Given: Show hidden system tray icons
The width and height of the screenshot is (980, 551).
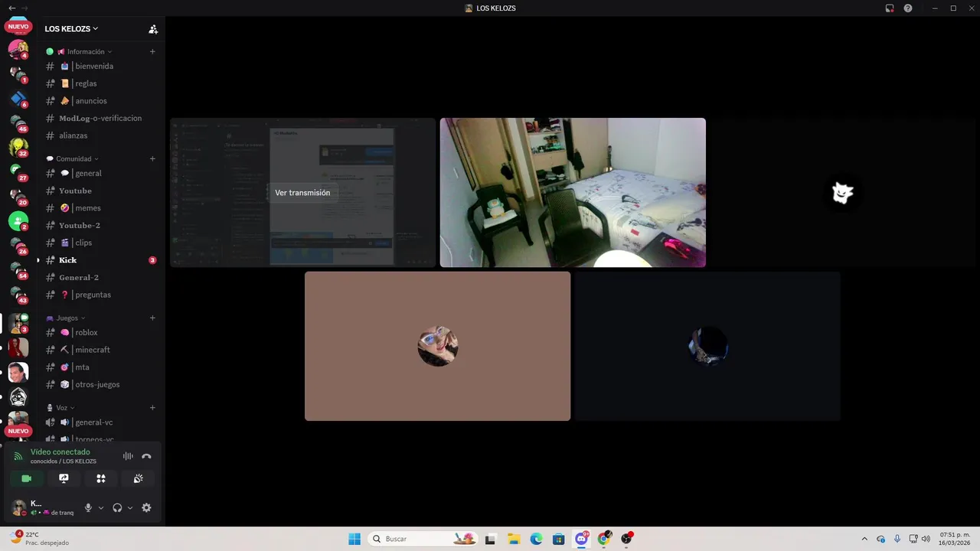Looking at the screenshot, I should (x=864, y=539).
